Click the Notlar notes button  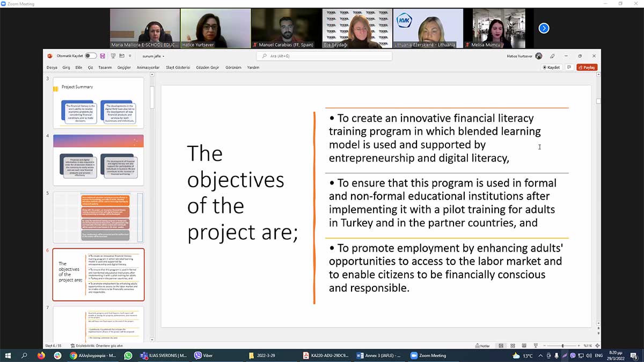coord(482,346)
